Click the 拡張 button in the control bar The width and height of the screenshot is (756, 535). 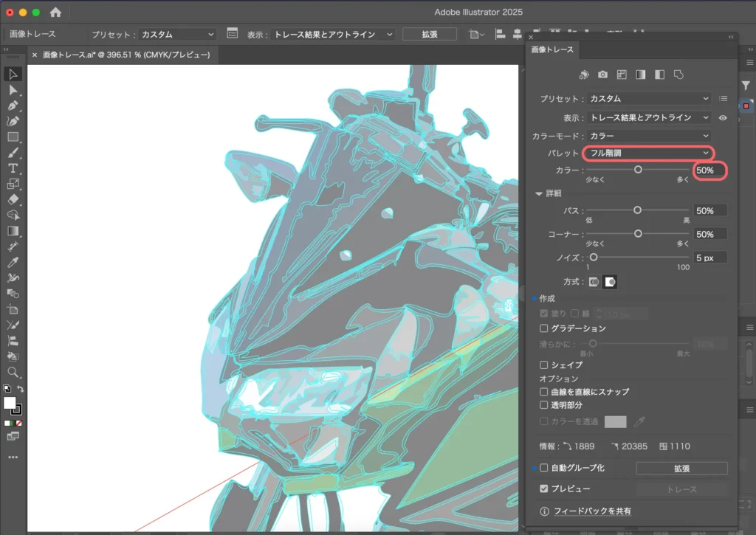(x=429, y=33)
